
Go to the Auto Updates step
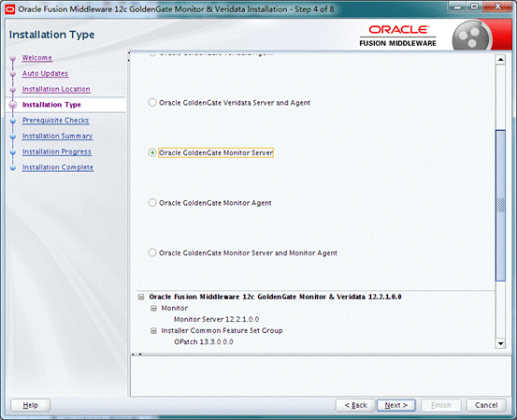(45, 73)
